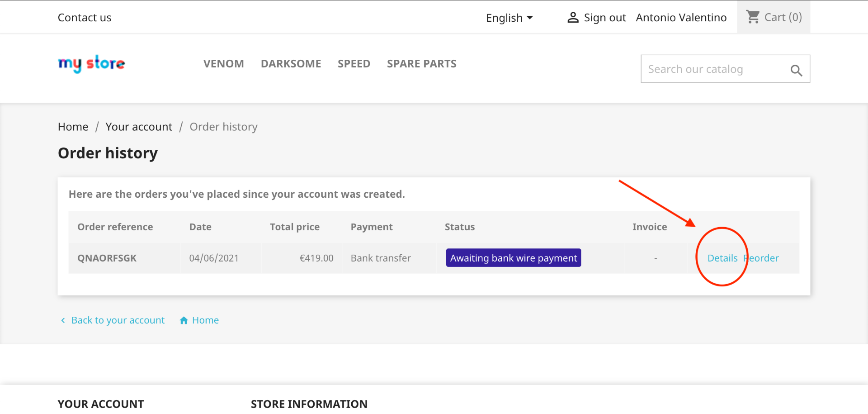The height and width of the screenshot is (414, 868).
Task: Click Antonio Valentino account name
Action: [x=681, y=18]
